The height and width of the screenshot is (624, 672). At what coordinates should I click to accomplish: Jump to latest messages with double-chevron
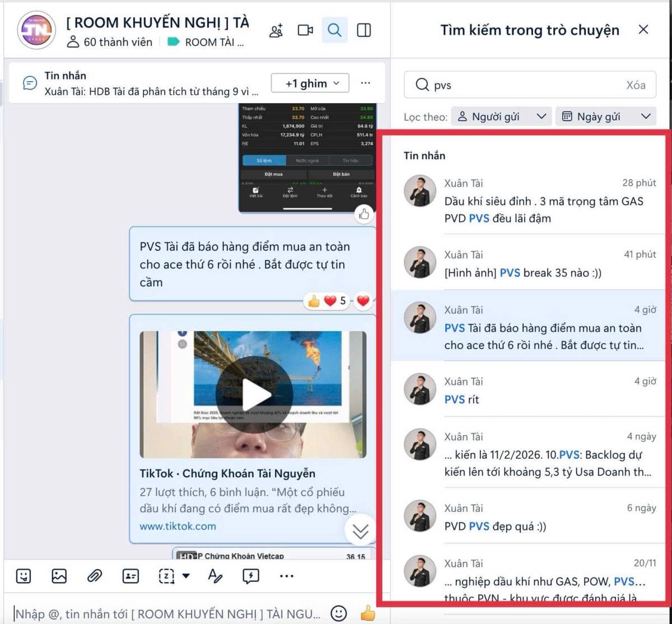tap(360, 530)
